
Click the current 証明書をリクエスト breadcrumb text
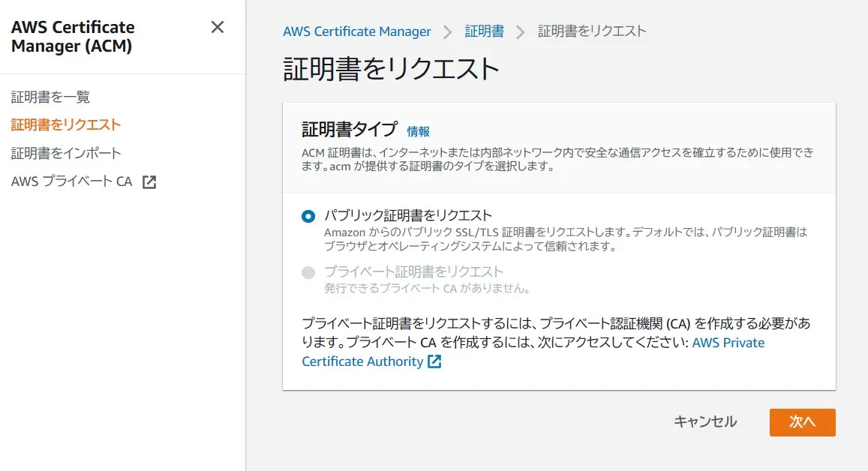coord(592,31)
